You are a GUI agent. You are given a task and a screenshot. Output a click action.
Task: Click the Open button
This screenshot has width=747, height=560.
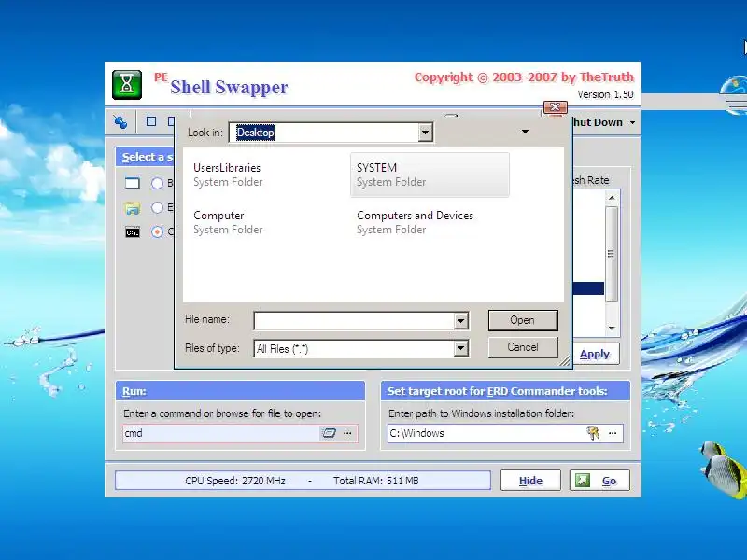523,320
